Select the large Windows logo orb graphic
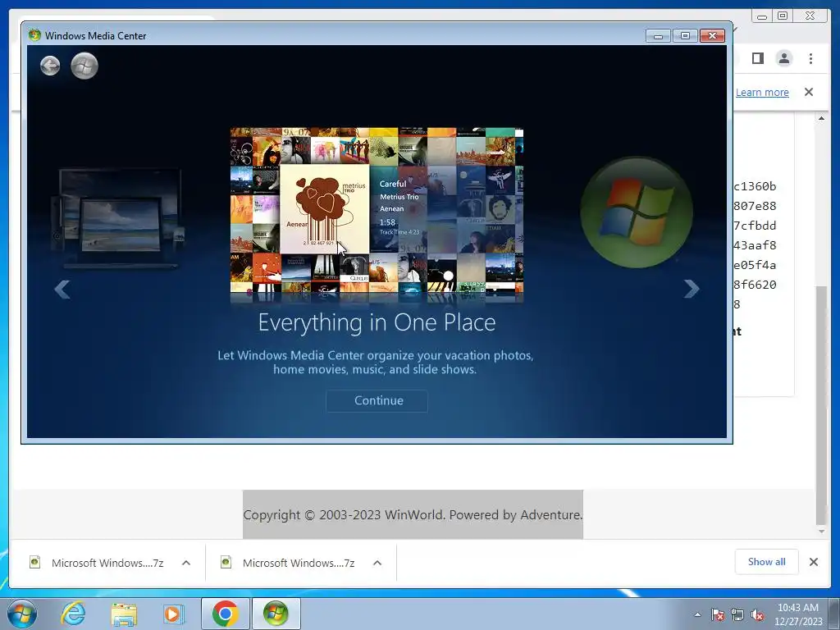 point(637,212)
